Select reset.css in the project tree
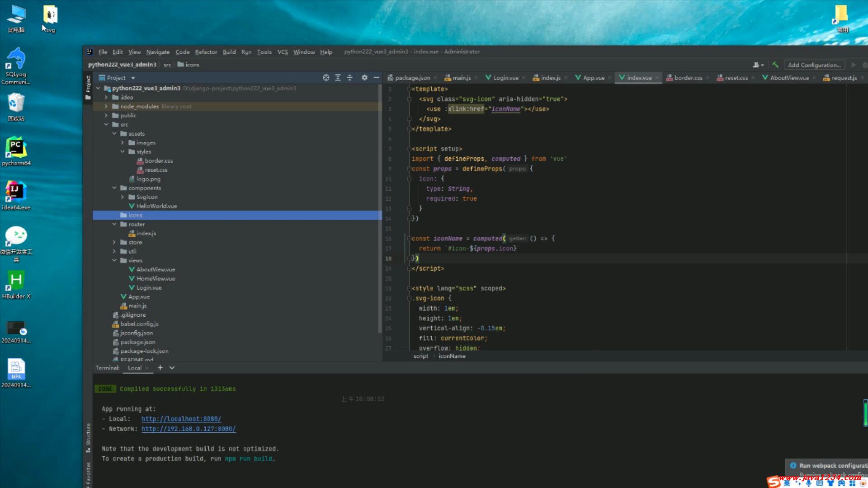 click(x=156, y=170)
